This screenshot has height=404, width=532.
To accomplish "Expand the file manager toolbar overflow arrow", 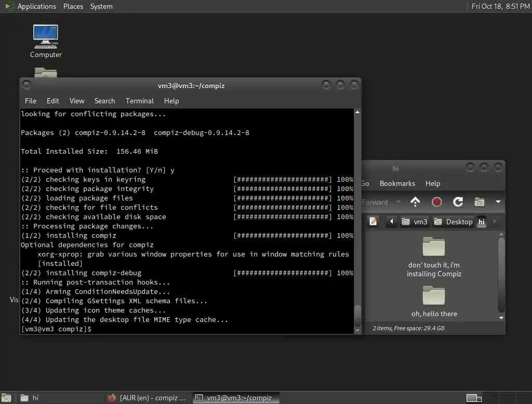I will click(498, 202).
